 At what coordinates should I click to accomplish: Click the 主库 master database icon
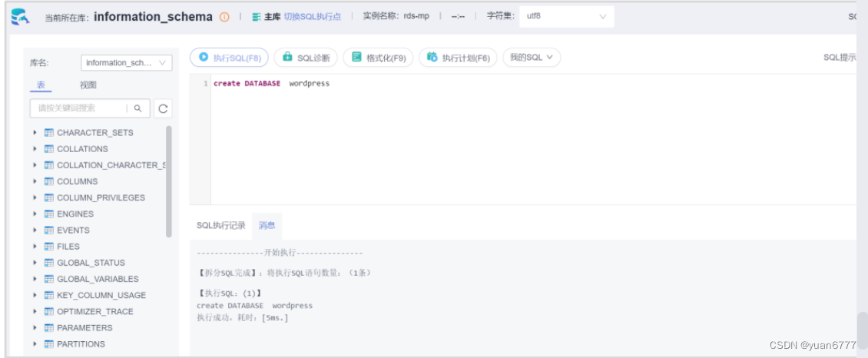point(256,17)
